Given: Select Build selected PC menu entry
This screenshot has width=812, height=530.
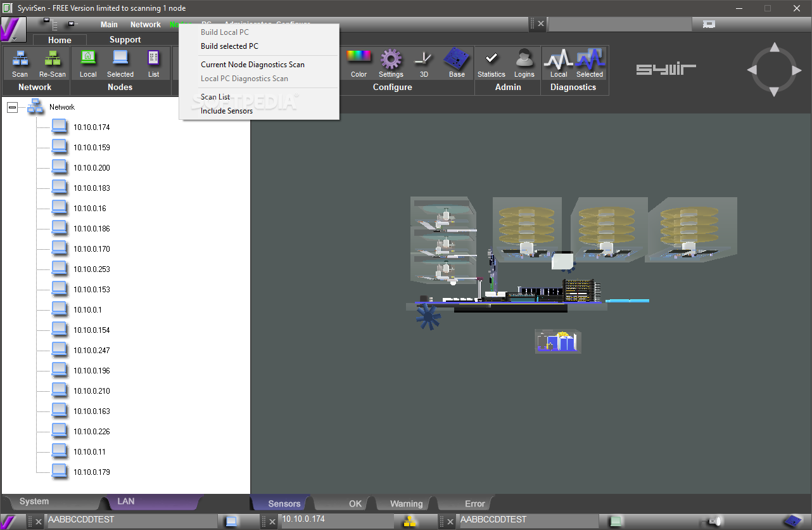Looking at the screenshot, I should [229, 46].
